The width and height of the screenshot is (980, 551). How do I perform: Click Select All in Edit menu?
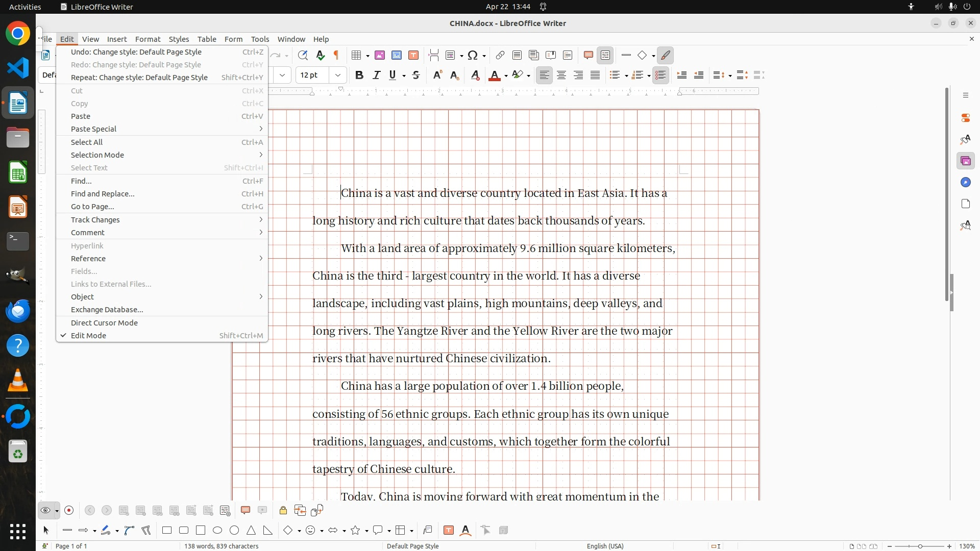point(87,142)
